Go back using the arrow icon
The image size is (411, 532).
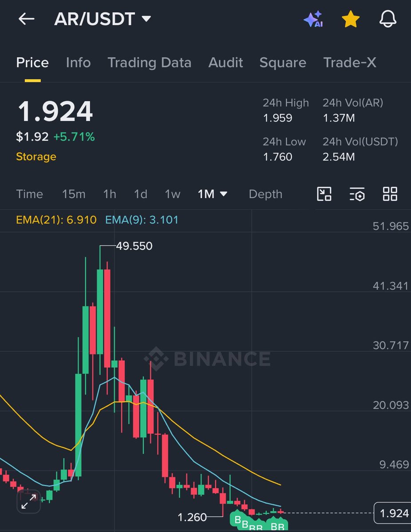point(26,19)
